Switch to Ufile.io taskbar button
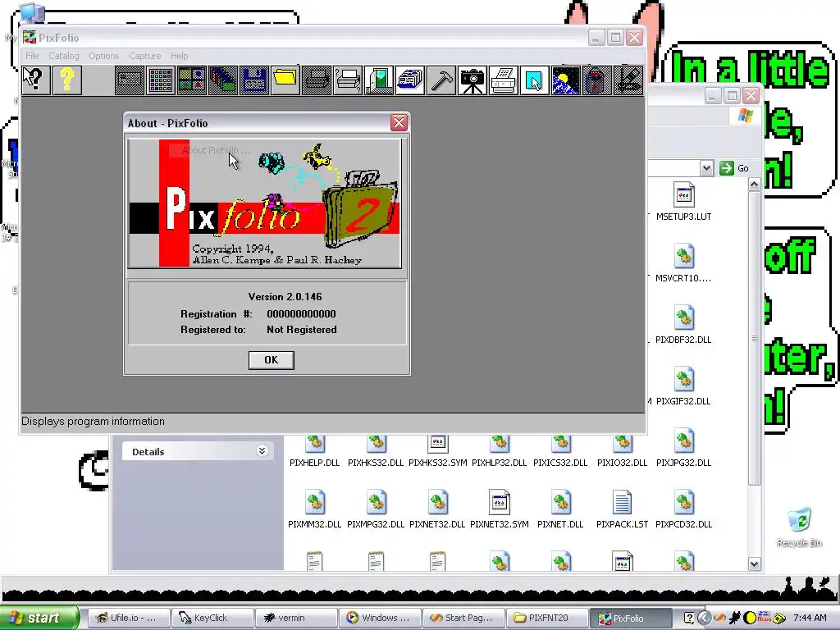The height and width of the screenshot is (630, 840). 129,618
